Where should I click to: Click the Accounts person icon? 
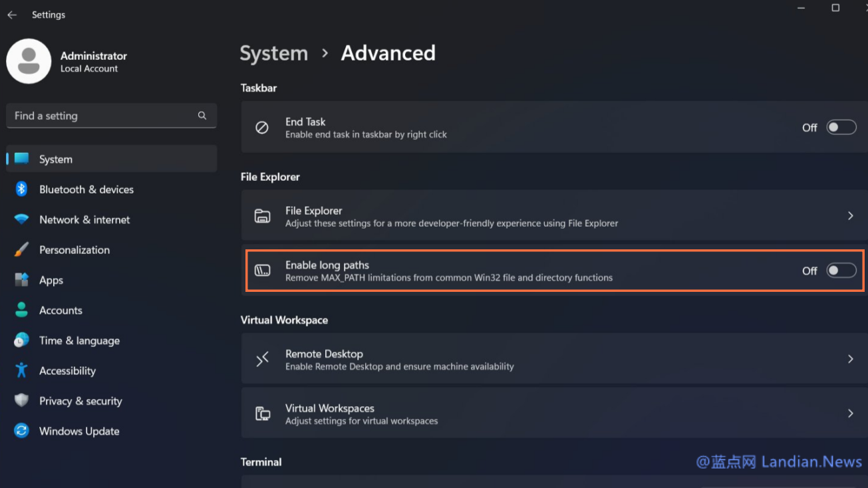[21, 310]
